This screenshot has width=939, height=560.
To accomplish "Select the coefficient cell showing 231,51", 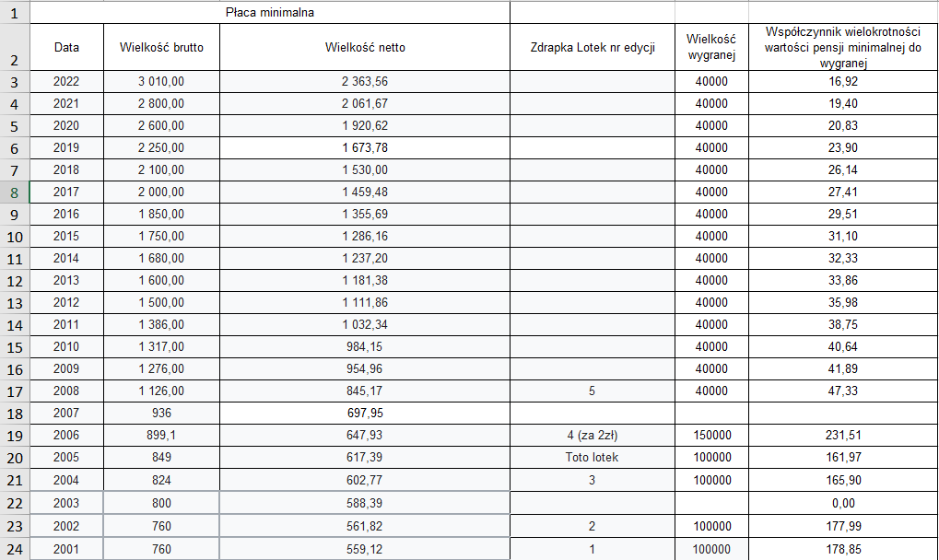I will [x=843, y=436].
